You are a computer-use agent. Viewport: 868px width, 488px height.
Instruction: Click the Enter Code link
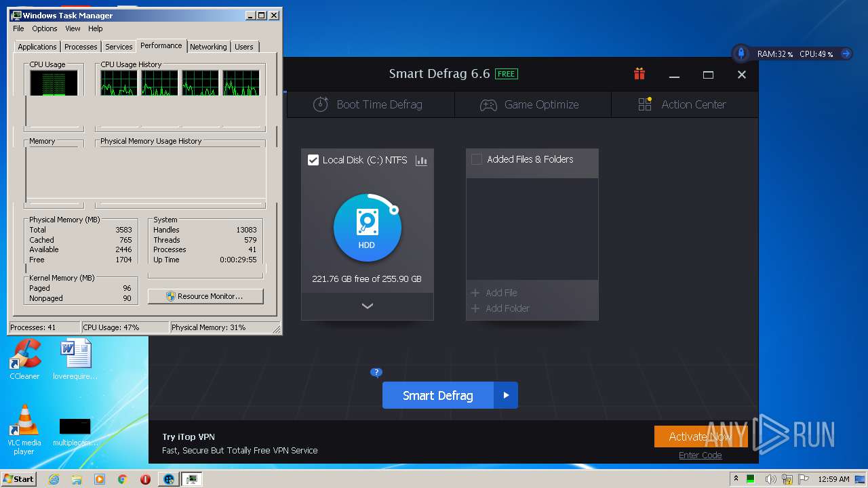(701, 455)
